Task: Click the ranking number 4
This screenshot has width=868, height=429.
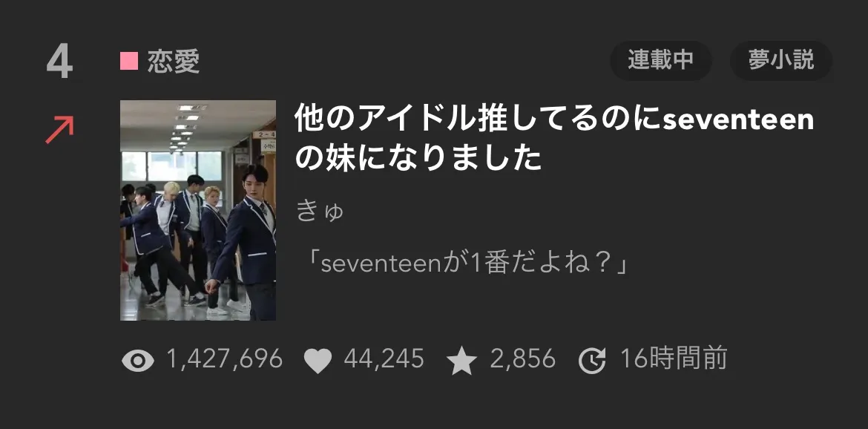Action: pos(60,62)
